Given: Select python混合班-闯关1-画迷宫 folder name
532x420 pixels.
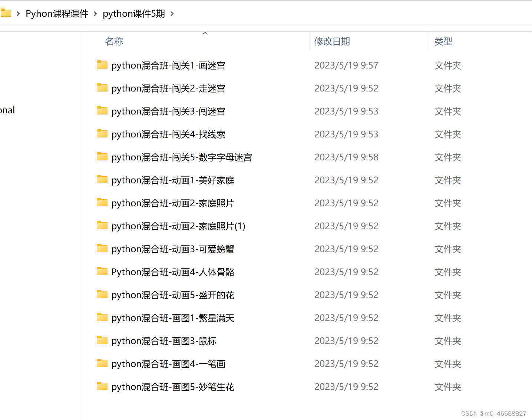Looking at the screenshot, I should (x=168, y=66).
